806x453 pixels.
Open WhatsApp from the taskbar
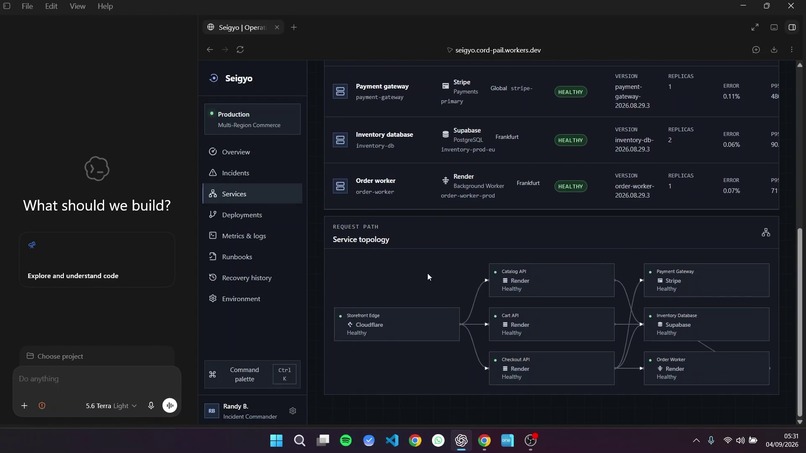point(438,441)
